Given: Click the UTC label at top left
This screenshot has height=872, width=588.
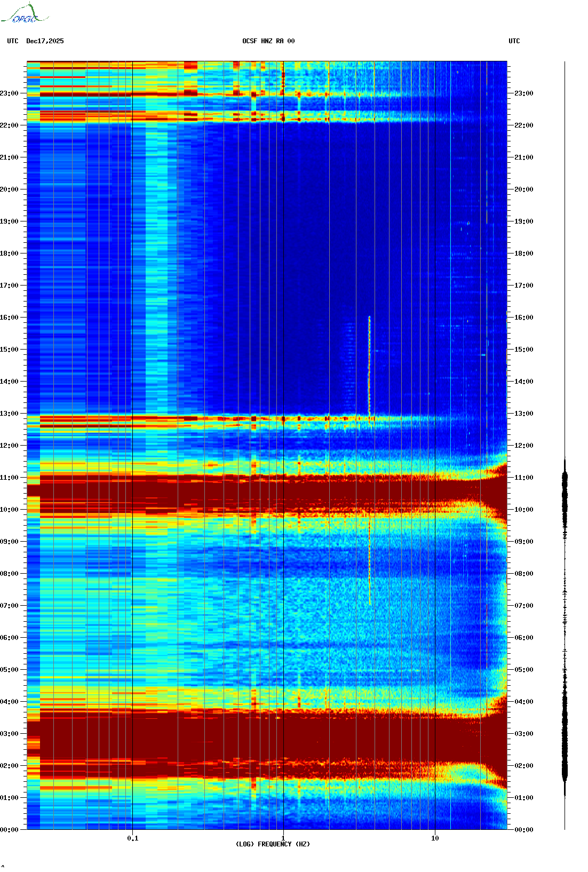Looking at the screenshot, I should click(13, 41).
